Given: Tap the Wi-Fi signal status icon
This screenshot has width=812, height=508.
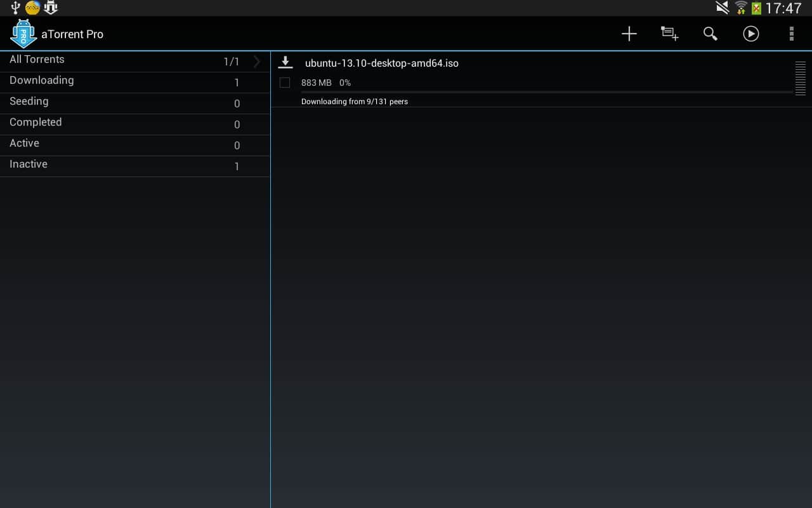Looking at the screenshot, I should [740, 8].
